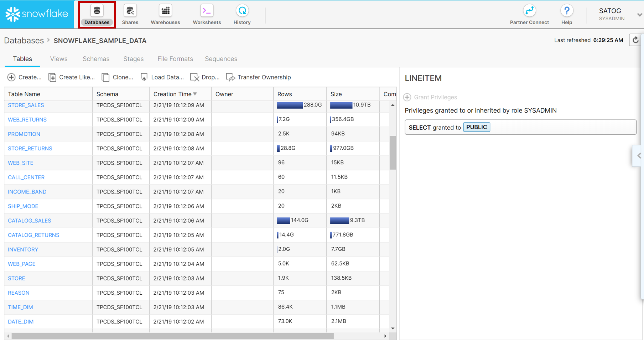Open the STORE table
Screen dimensions: 644x341
(16, 278)
